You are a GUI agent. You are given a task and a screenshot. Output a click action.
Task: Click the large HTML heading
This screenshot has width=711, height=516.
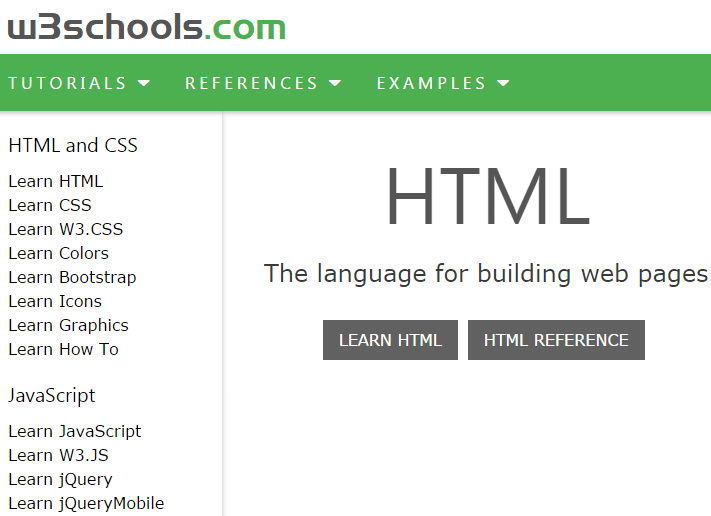pos(487,197)
